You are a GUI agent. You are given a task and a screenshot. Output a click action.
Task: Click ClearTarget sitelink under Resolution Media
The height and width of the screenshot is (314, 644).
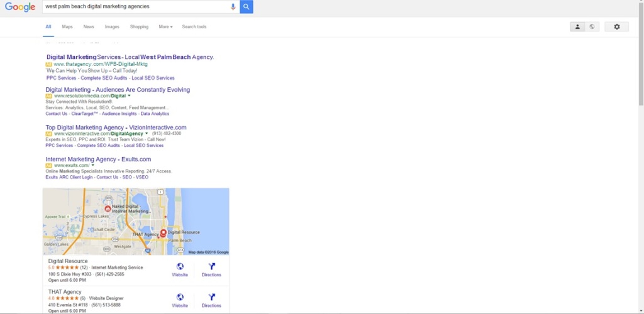(85, 114)
